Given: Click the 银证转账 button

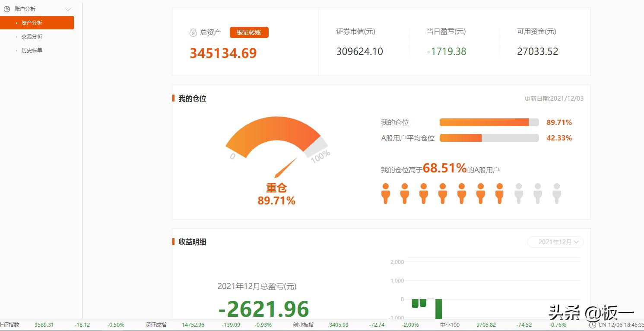Looking at the screenshot, I should click(249, 32).
